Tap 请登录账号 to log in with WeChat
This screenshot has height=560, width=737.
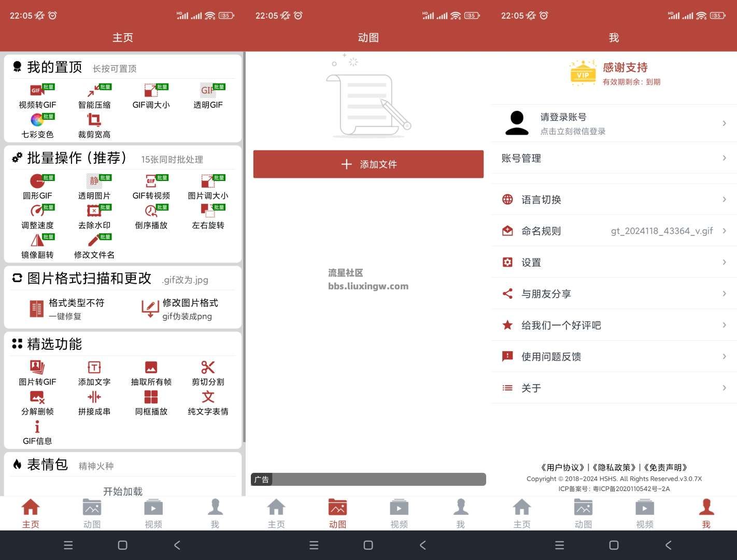(614, 123)
